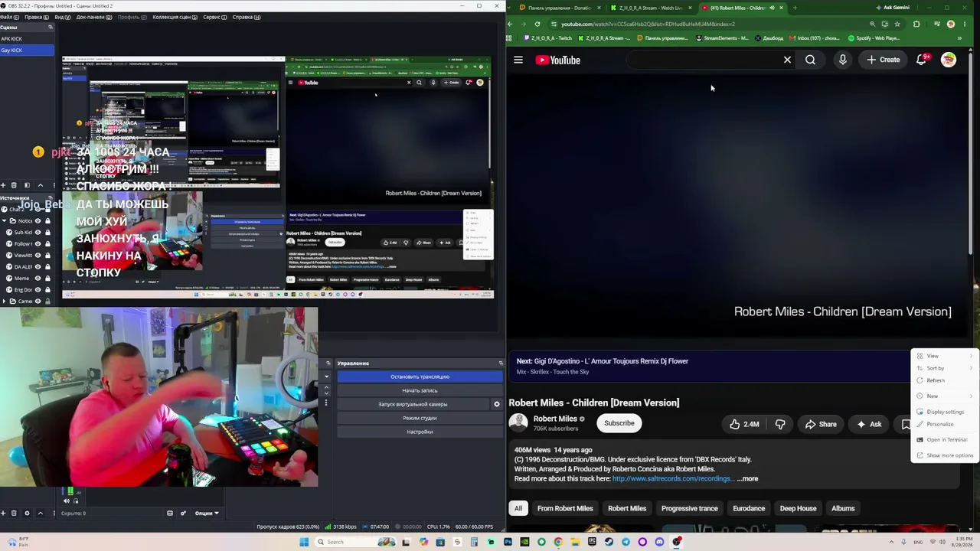This screenshot has height=551, width=980.
Task: Open the Коллекция сцен menu in OBS
Action: point(175,17)
